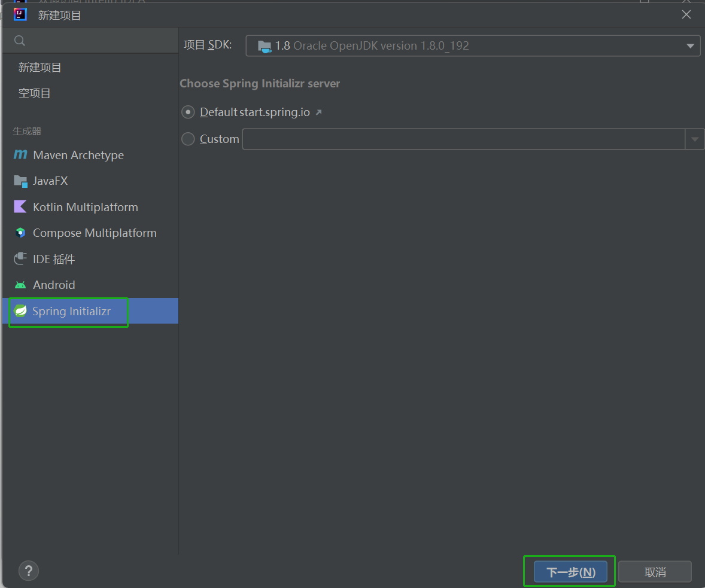
Task: Choose the Kotlin Multiplatform generator
Action: (x=84, y=206)
